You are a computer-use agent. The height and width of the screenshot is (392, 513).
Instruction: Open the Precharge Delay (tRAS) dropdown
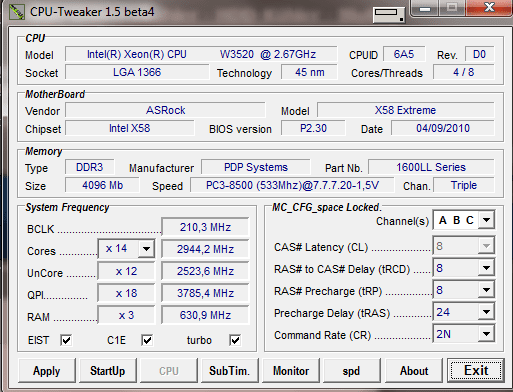486,312
